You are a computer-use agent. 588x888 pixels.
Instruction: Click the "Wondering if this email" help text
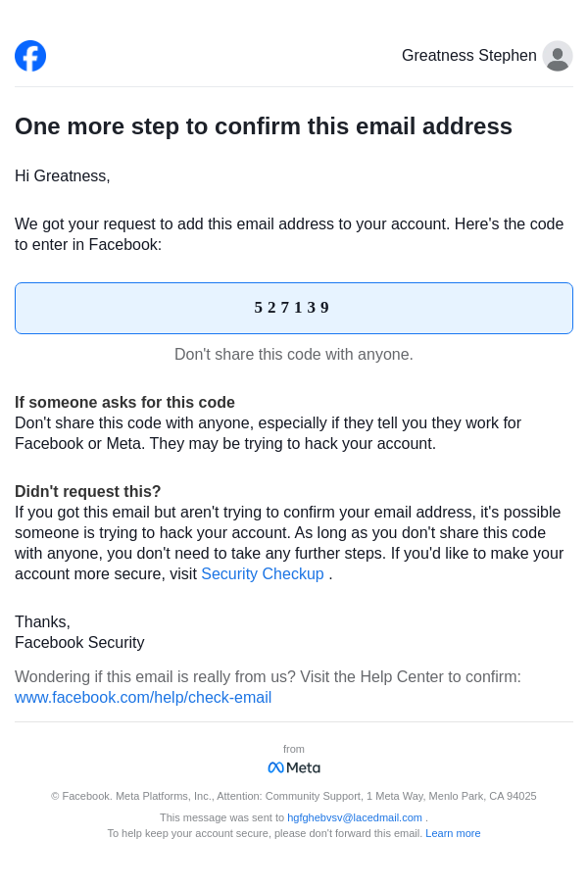click(268, 677)
